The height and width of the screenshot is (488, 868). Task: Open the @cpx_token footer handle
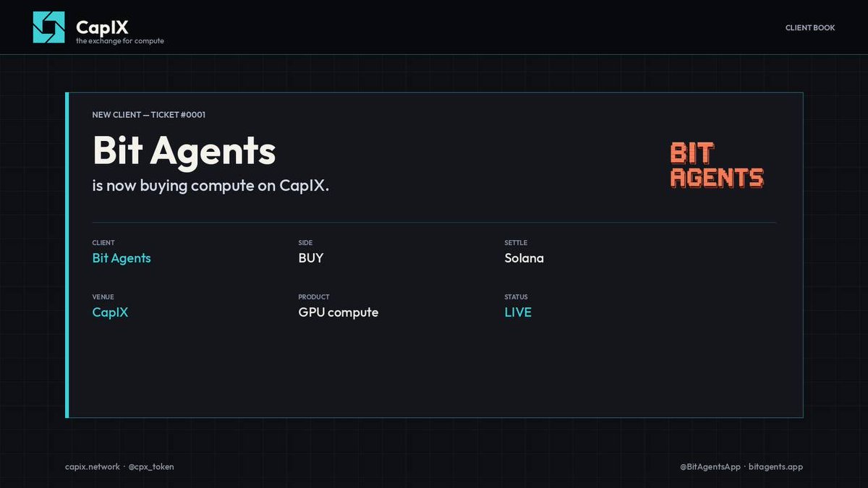point(151,467)
